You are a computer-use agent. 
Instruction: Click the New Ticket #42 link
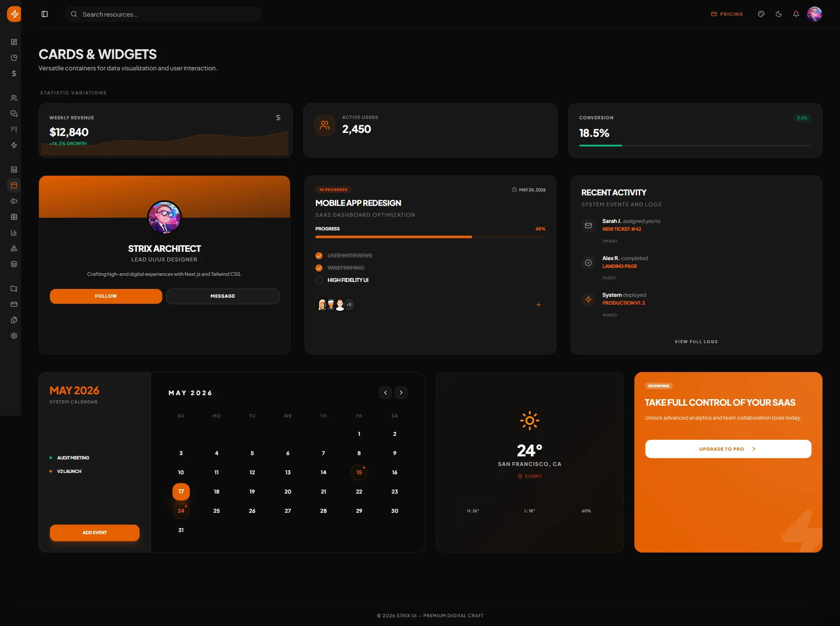[622, 229]
